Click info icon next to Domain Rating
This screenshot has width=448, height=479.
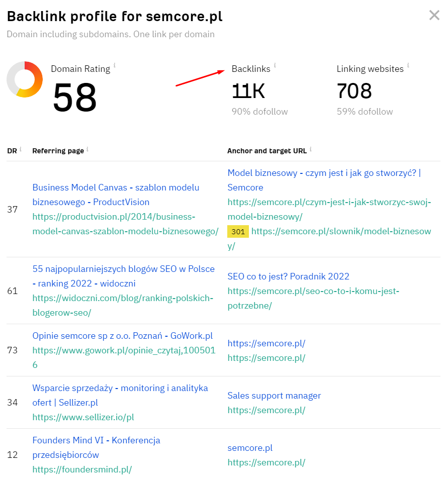115,65
